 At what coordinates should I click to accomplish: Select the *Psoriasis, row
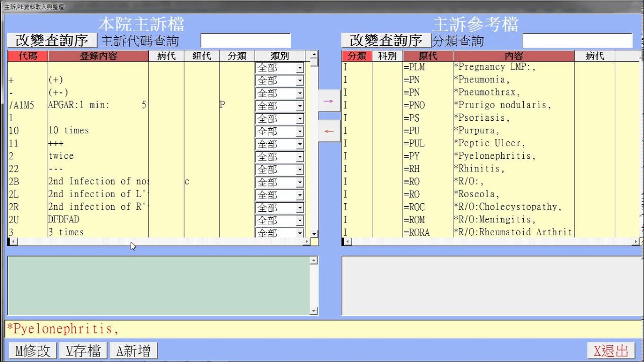pyautogui.click(x=491, y=118)
